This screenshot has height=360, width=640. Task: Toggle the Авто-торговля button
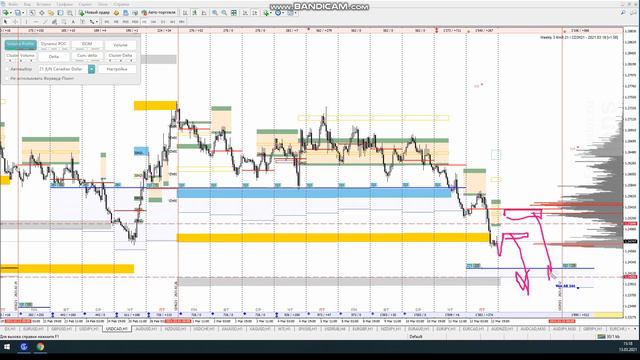click(159, 13)
